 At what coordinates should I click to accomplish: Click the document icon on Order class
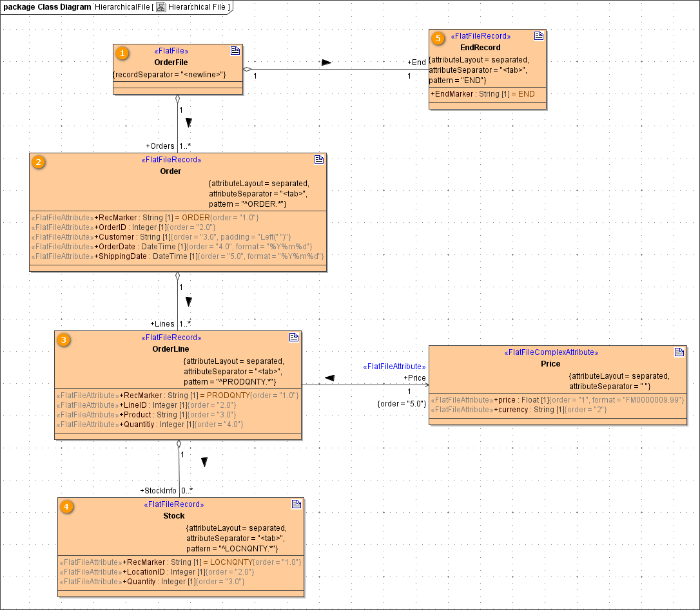point(319,159)
